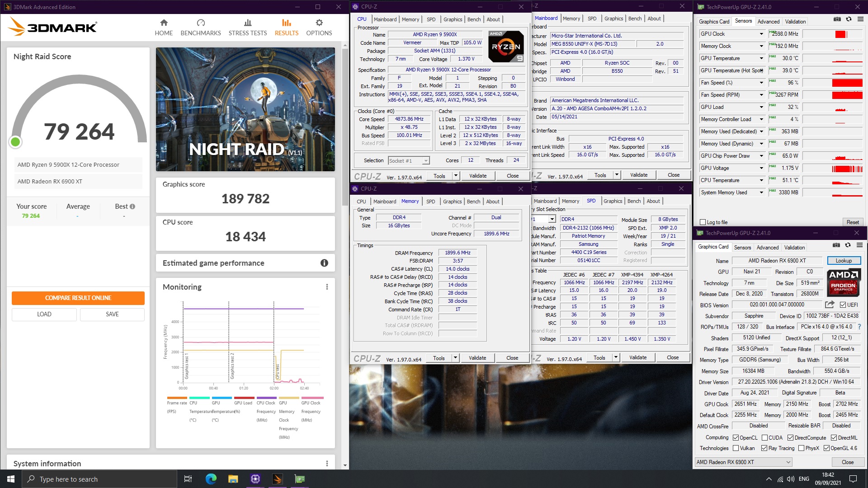Image resolution: width=868 pixels, height=488 pixels.
Task: Click the info icon next to Best
Action: (x=132, y=206)
